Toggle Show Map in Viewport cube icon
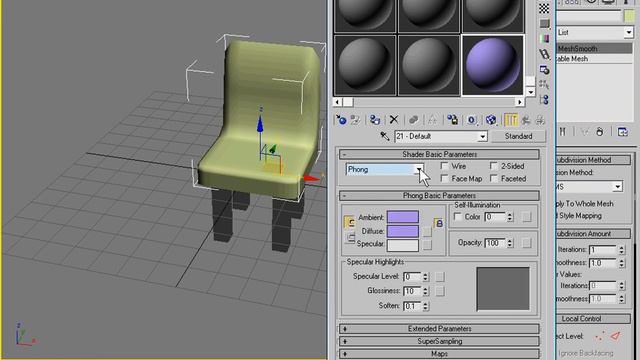The width and height of the screenshot is (640, 360). (491, 120)
